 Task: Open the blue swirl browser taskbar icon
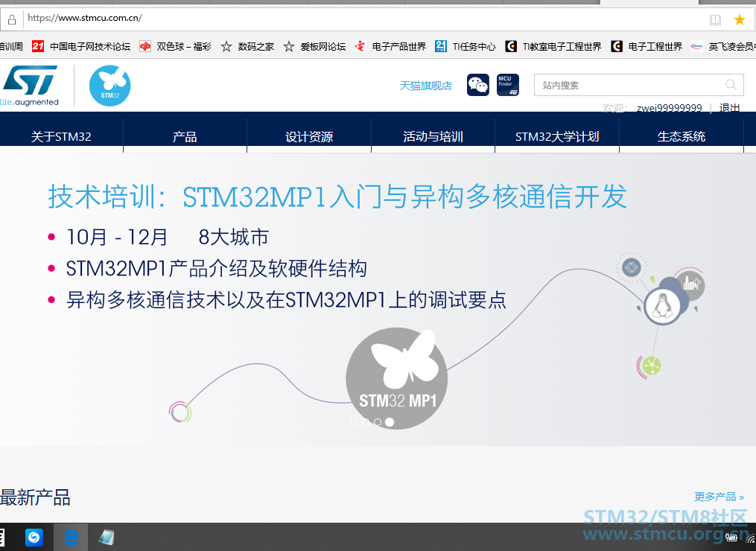pyautogui.click(x=34, y=537)
